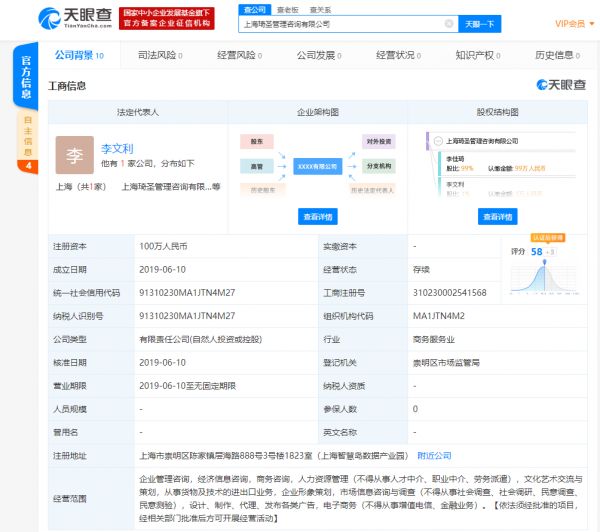Click the 天眼查 watermark logo beside 工商信息
Screen dimensions: 600x532
[x=560, y=85]
